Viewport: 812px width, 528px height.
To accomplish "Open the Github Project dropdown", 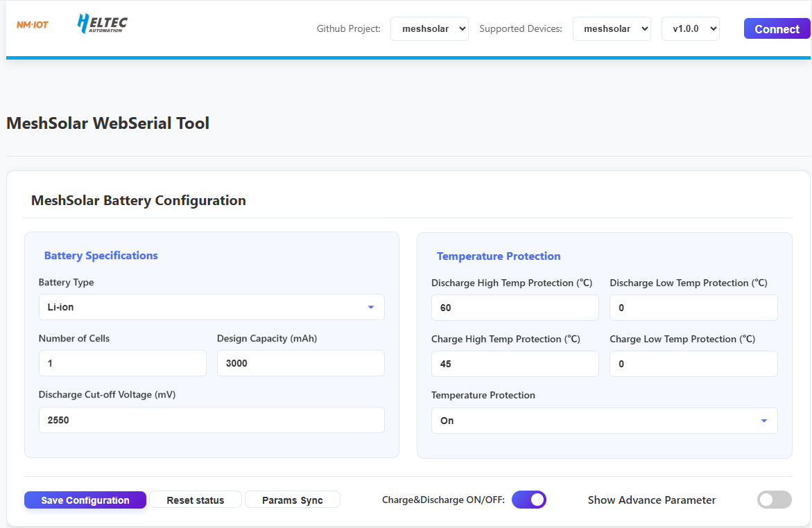I will coord(429,29).
